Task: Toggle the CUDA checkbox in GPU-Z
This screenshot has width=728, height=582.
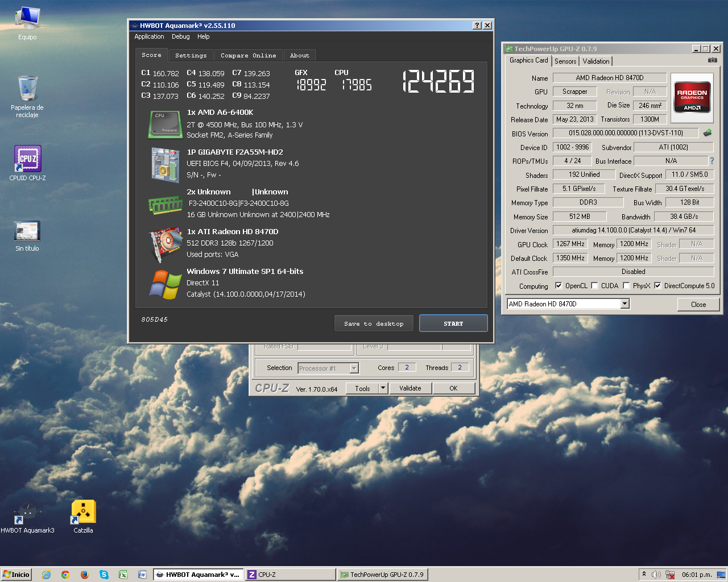Action: pyautogui.click(x=594, y=286)
